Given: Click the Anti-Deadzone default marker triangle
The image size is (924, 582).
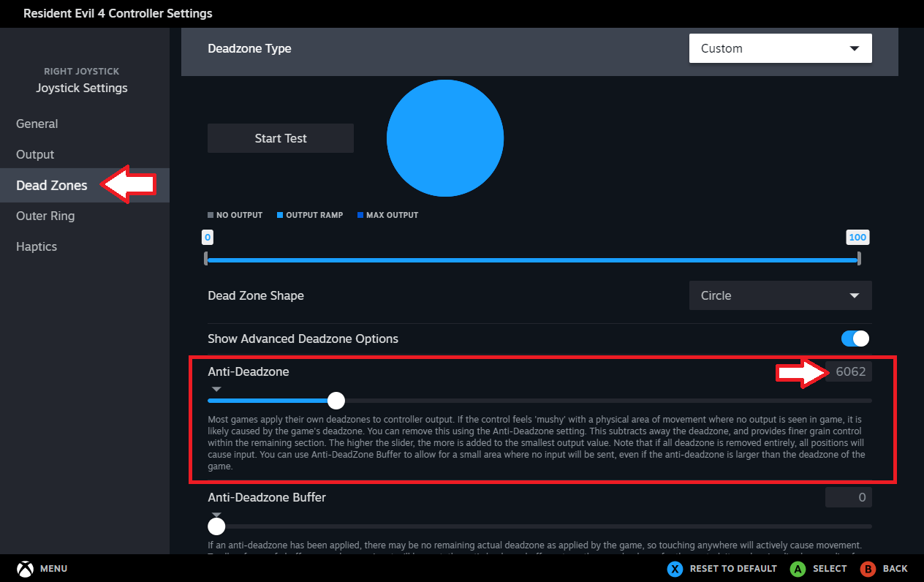Looking at the screenshot, I should coord(216,389).
